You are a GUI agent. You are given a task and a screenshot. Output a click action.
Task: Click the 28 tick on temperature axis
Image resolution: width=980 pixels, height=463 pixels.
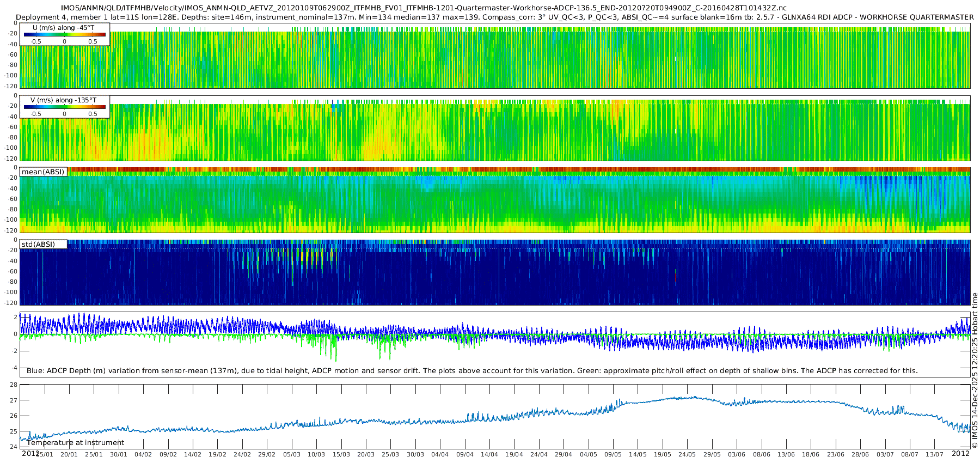tap(14, 385)
